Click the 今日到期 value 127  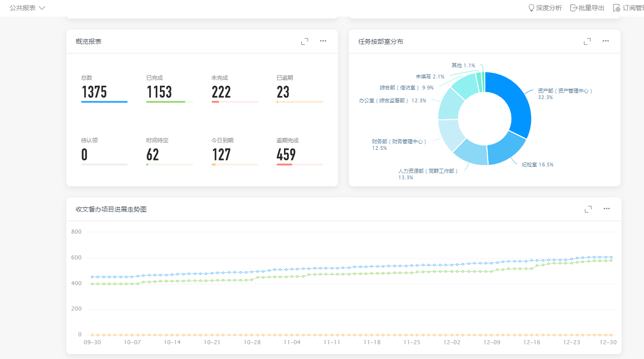[x=221, y=155]
